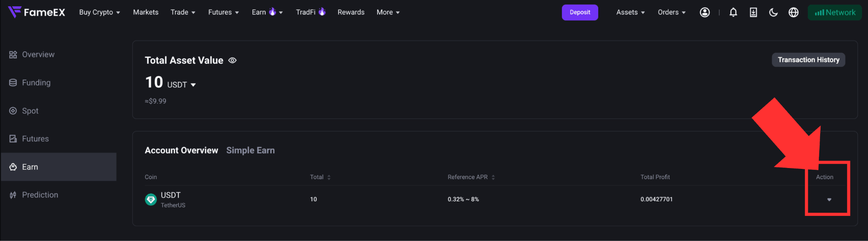Sort the table by Total column

(x=329, y=177)
